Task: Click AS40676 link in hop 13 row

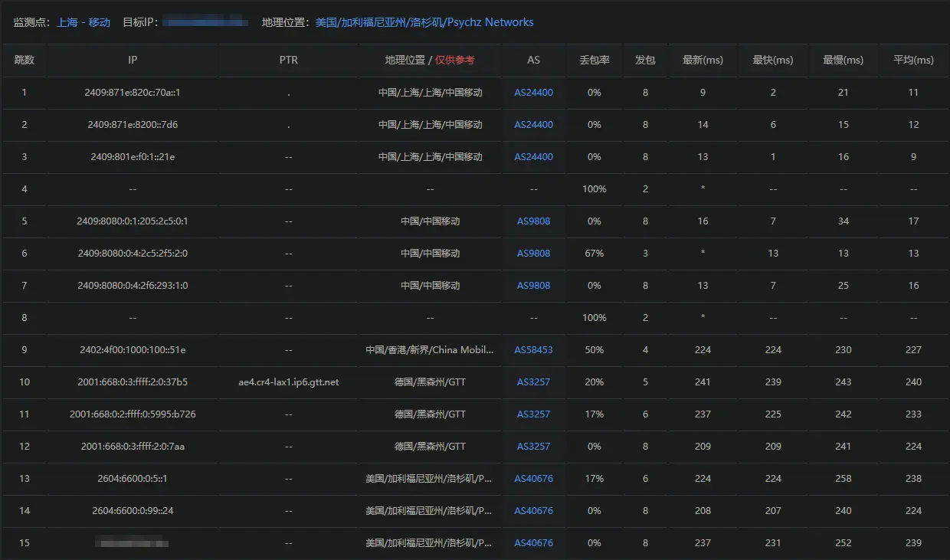Action: click(533, 479)
